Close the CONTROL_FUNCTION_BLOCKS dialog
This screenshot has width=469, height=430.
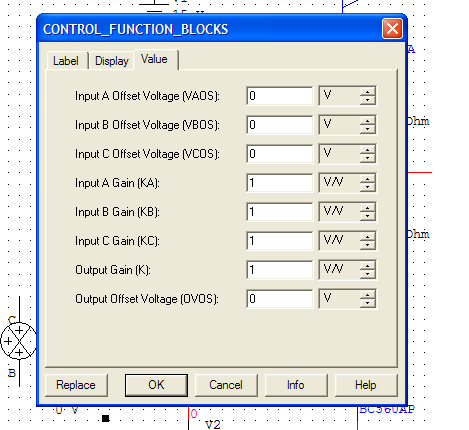(x=392, y=29)
